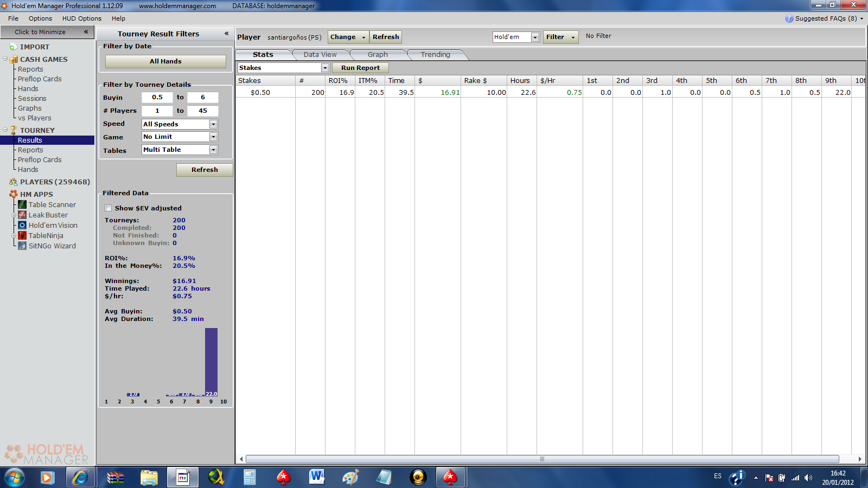Screen dimensions: 868x488
Task: Open the Hold'em game type dropdown
Action: tap(535, 37)
